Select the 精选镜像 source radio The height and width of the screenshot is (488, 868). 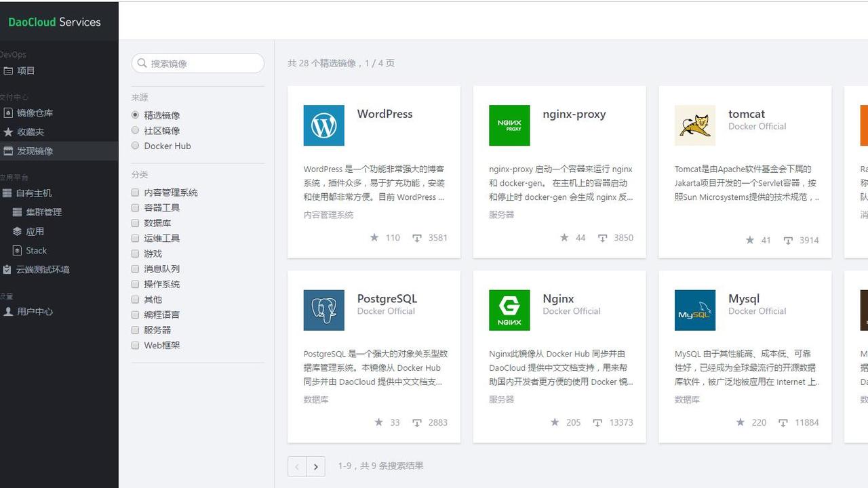click(136, 115)
